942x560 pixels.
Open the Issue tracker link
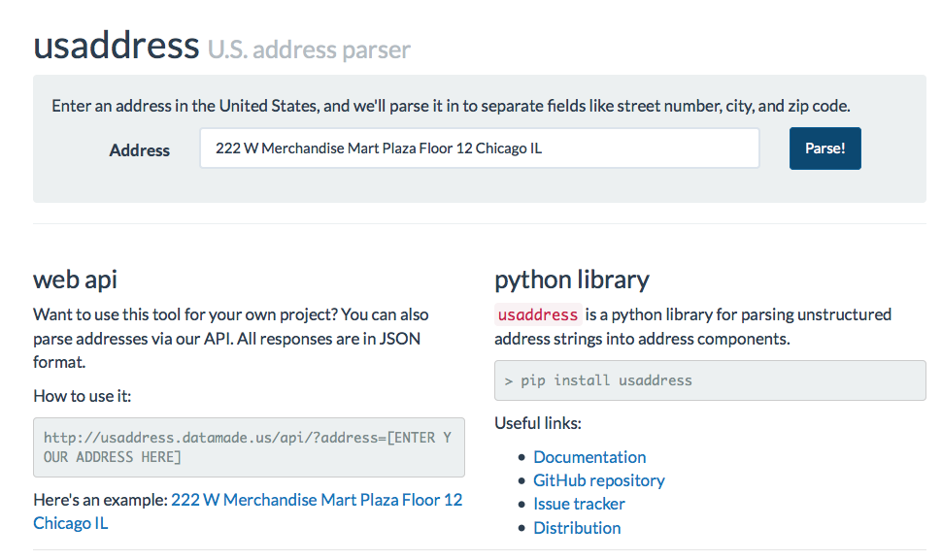(x=579, y=504)
